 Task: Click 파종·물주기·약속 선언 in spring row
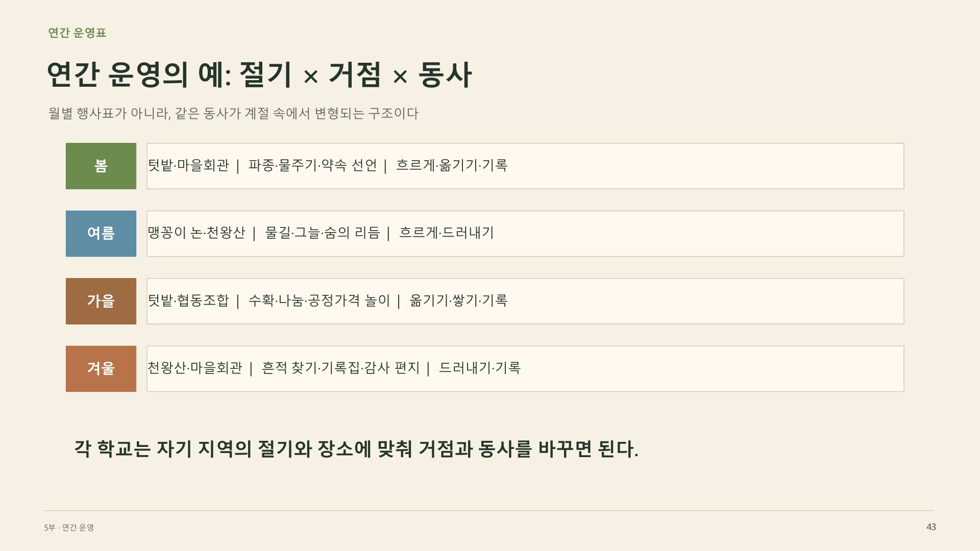pos(312,165)
